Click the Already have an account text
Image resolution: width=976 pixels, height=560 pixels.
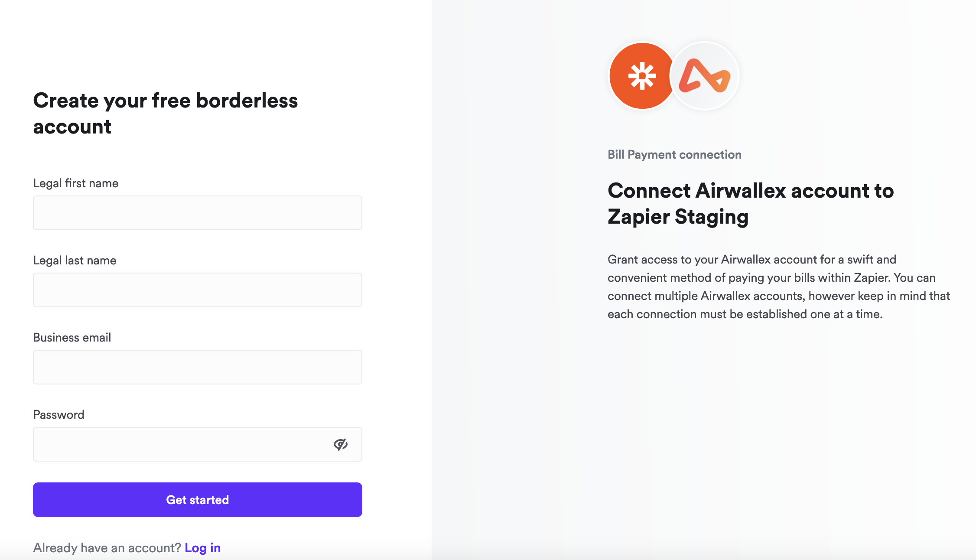pos(106,547)
